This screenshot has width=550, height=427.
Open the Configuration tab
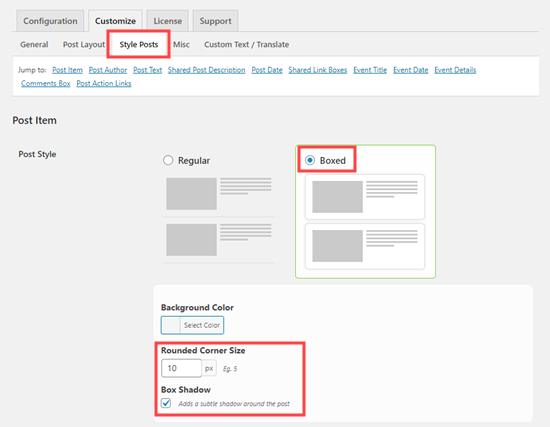click(50, 21)
